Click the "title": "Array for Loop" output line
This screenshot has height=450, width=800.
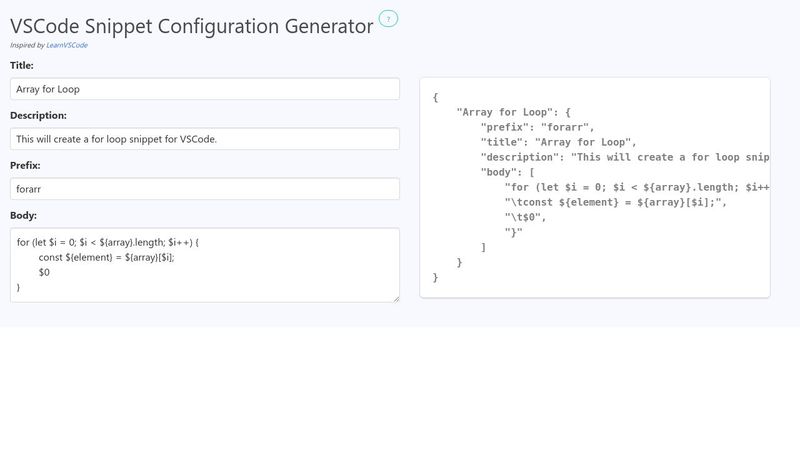558,142
